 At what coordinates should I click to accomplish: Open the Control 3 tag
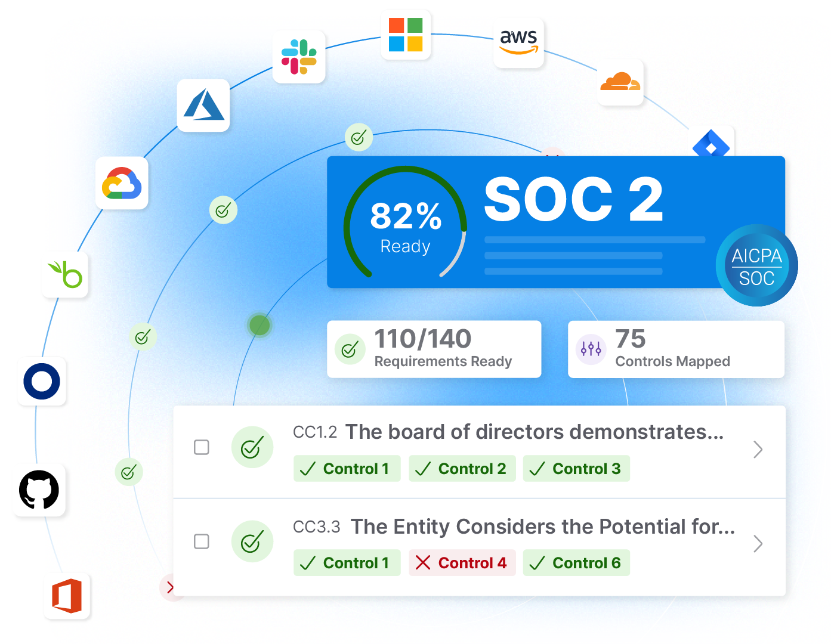click(576, 469)
